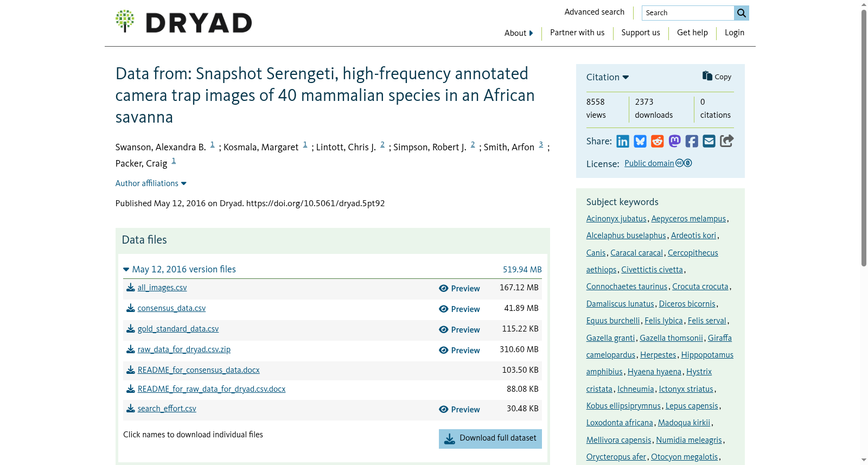Open Equus burchelli keyword
This screenshot has height=465, width=868.
[x=613, y=321]
